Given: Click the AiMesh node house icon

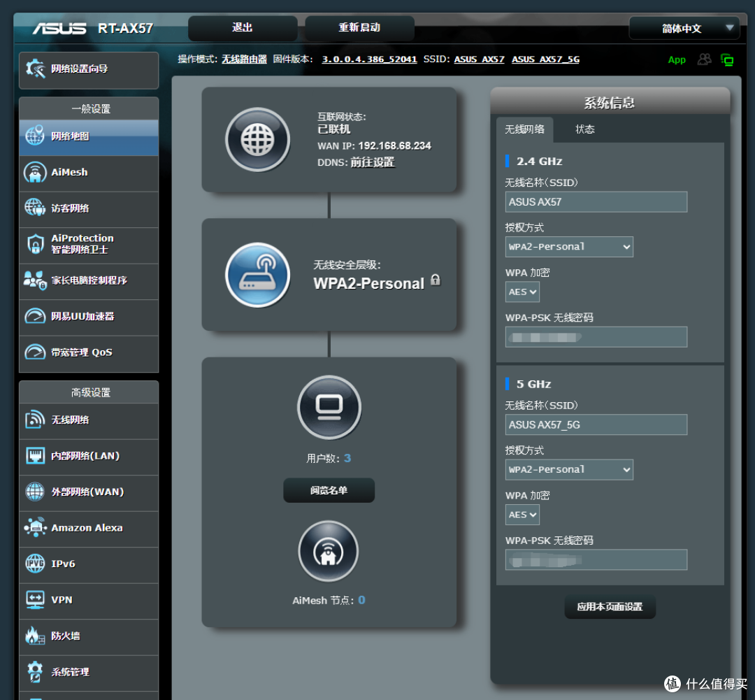Looking at the screenshot, I should point(329,551).
